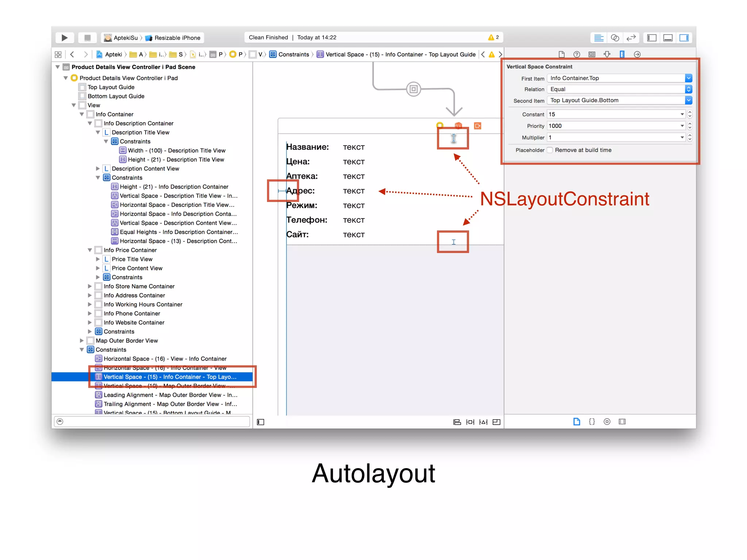Open the Connections inspector tab

pyautogui.click(x=637, y=54)
